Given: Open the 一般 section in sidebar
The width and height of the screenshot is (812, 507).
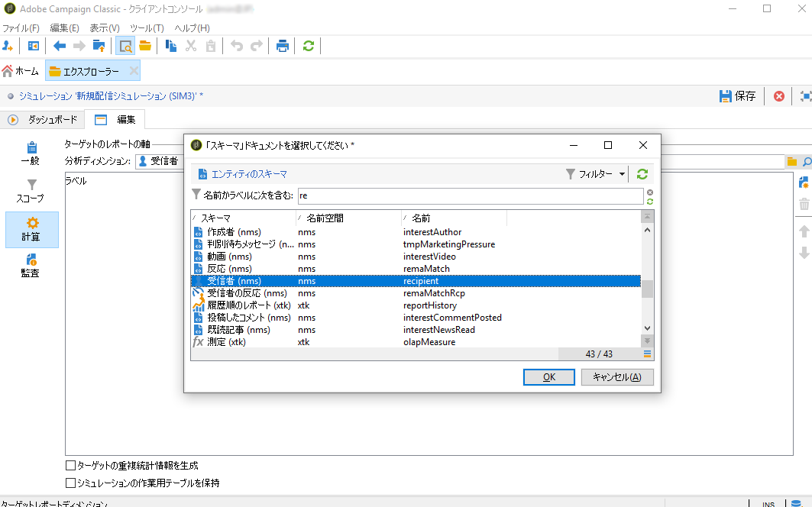Looking at the screenshot, I should point(31,153).
